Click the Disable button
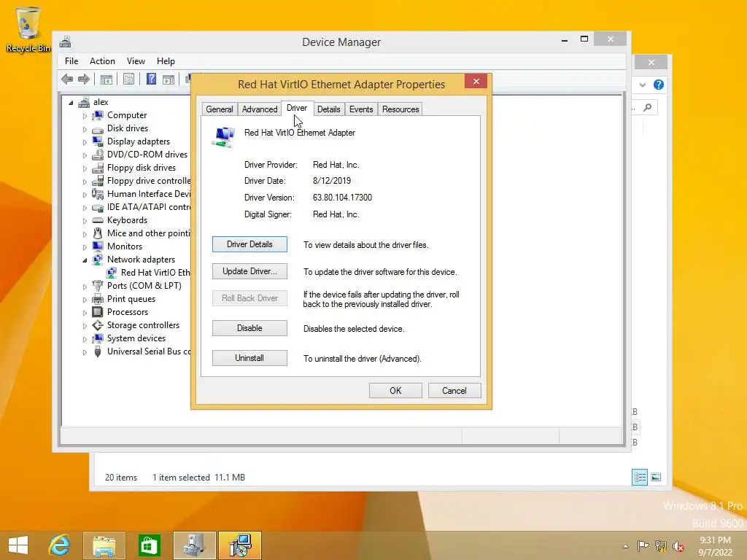Image resolution: width=747 pixels, height=560 pixels. point(249,328)
